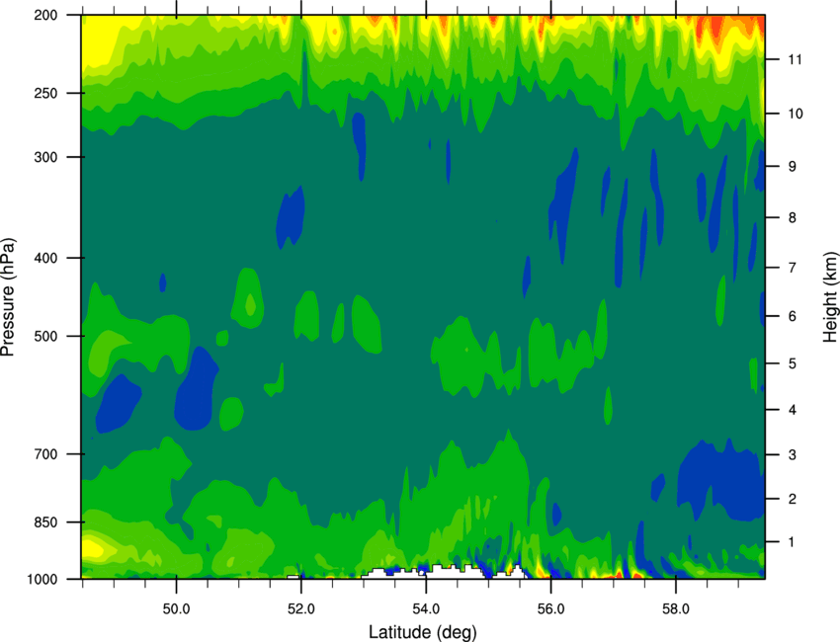This screenshot has width=840, height=642.
Task: Select the 300 pressure tick label
Action: coord(45,157)
